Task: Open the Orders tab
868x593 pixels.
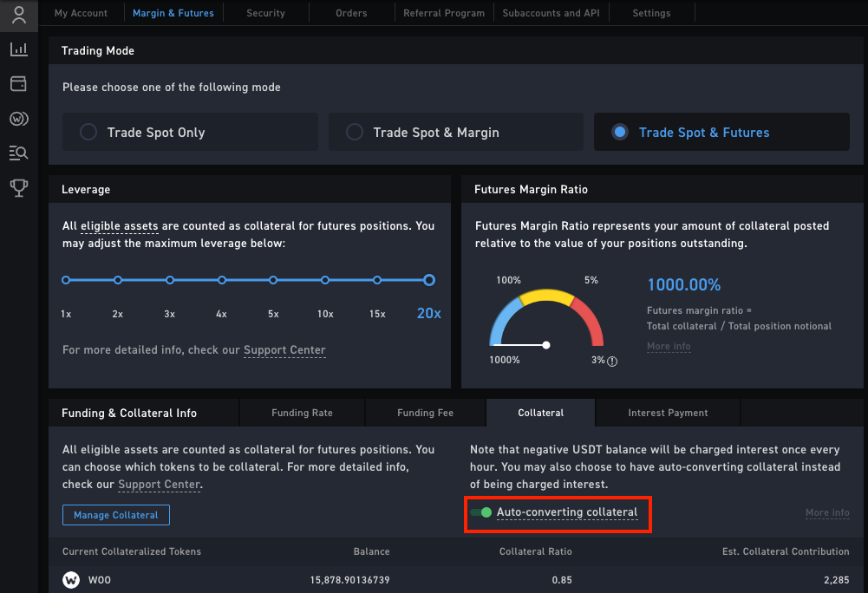Action: tap(351, 13)
